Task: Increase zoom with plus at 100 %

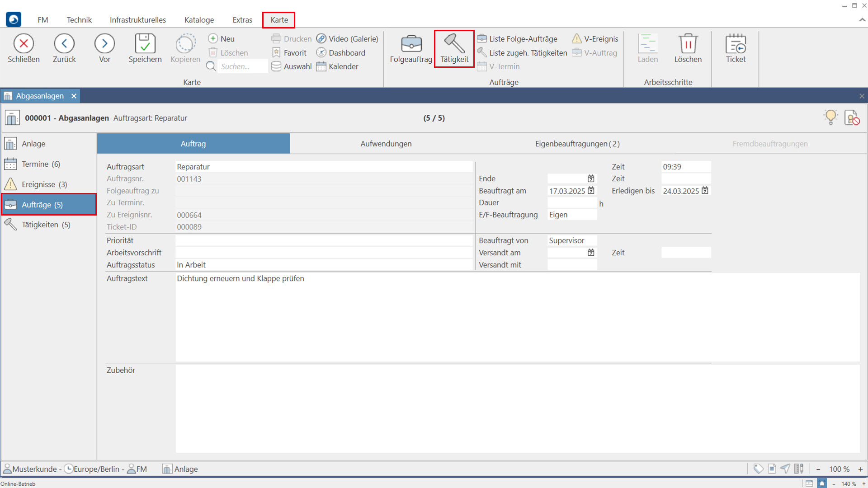Action: [x=860, y=469]
